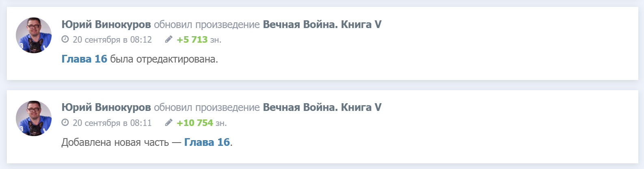
Task: Open the author avatar in the 08:11 post
Action: (34, 118)
